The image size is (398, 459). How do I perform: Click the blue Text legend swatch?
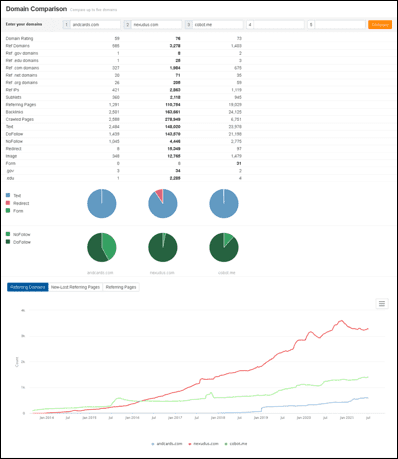[x=8, y=195]
